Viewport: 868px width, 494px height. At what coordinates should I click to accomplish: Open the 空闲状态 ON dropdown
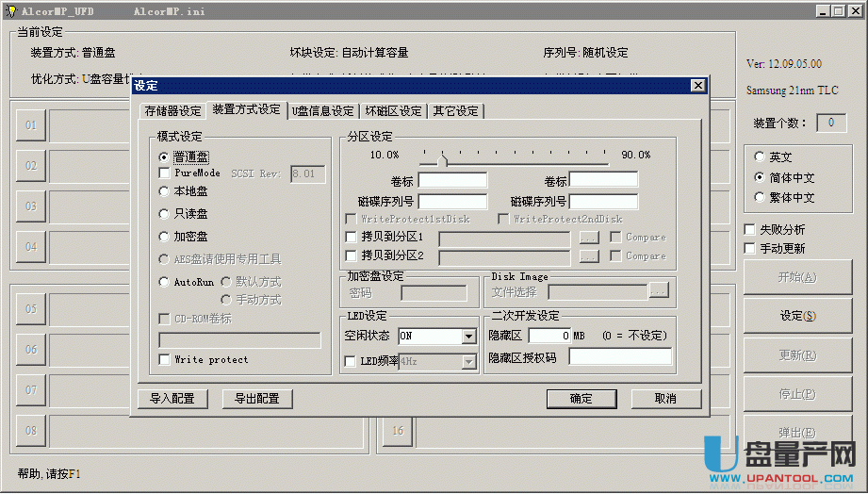click(468, 337)
